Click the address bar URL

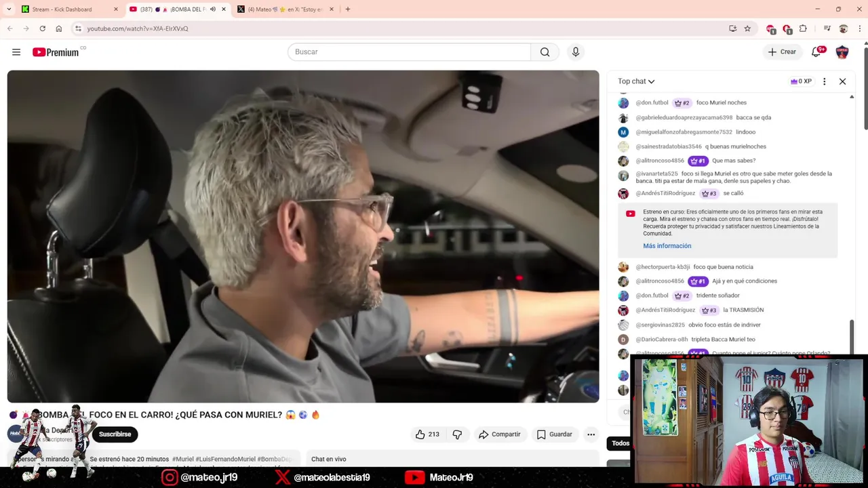pos(138,28)
